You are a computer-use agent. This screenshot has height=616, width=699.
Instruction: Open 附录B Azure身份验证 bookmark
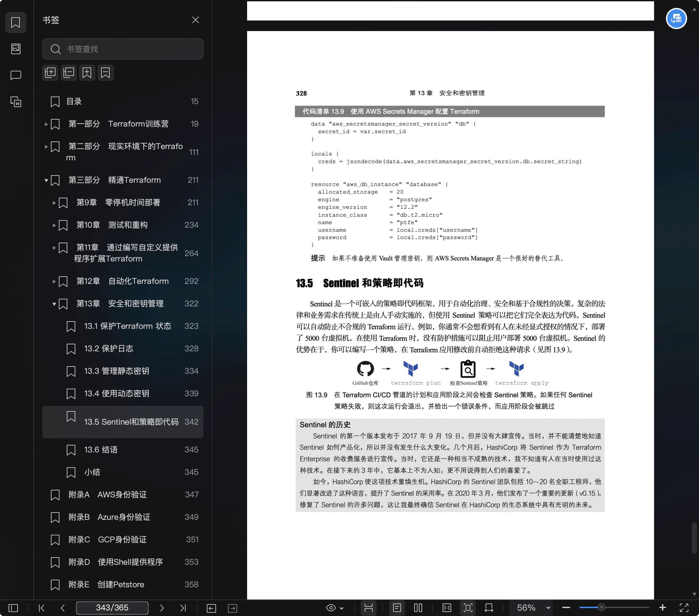pyautogui.click(x=123, y=517)
